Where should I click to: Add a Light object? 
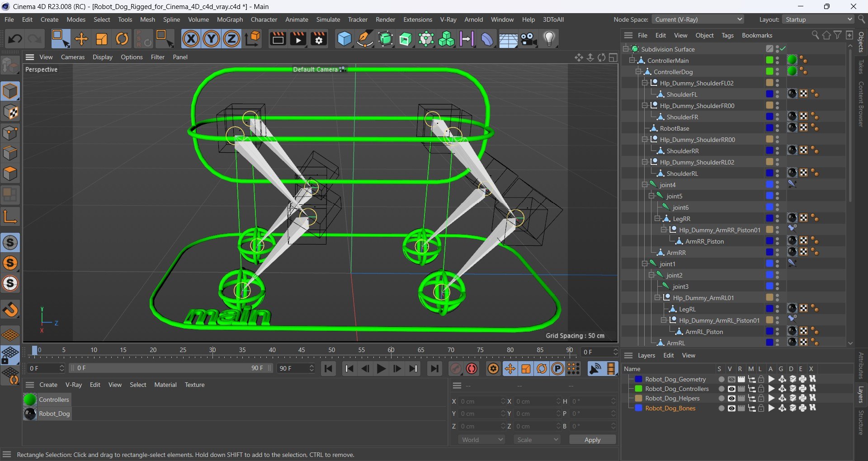[549, 39]
